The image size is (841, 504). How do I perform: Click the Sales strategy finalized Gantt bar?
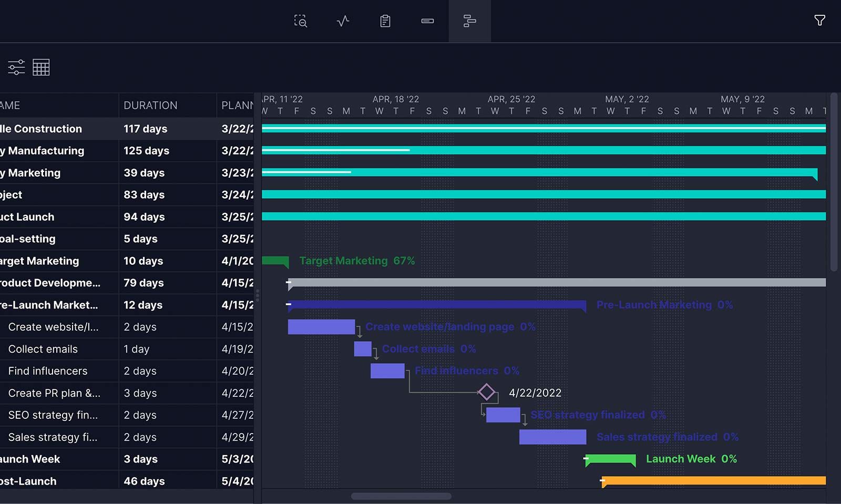(552, 437)
